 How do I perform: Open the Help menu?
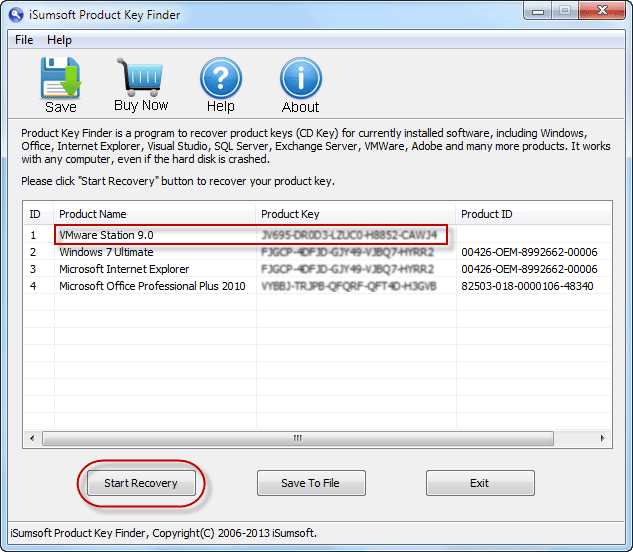click(x=59, y=40)
